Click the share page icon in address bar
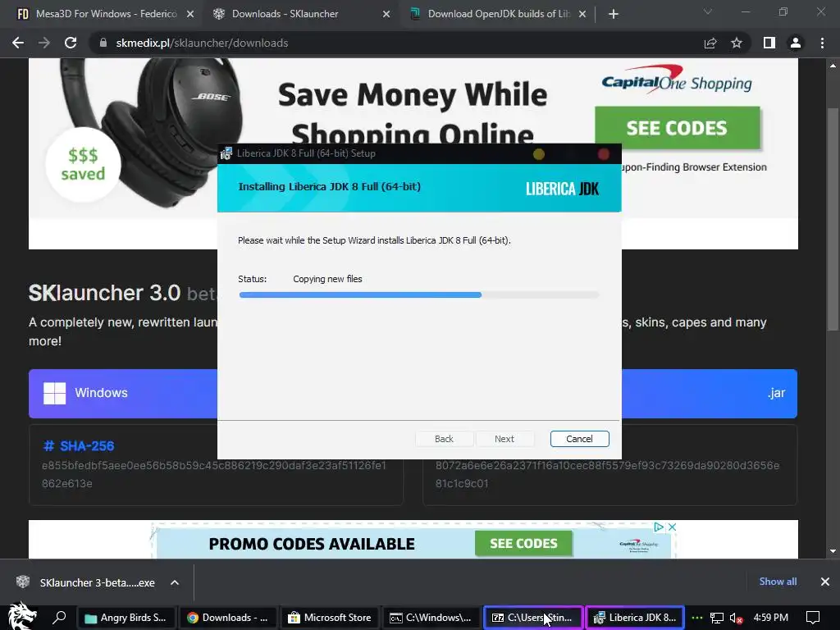The height and width of the screenshot is (630, 840). [710, 43]
